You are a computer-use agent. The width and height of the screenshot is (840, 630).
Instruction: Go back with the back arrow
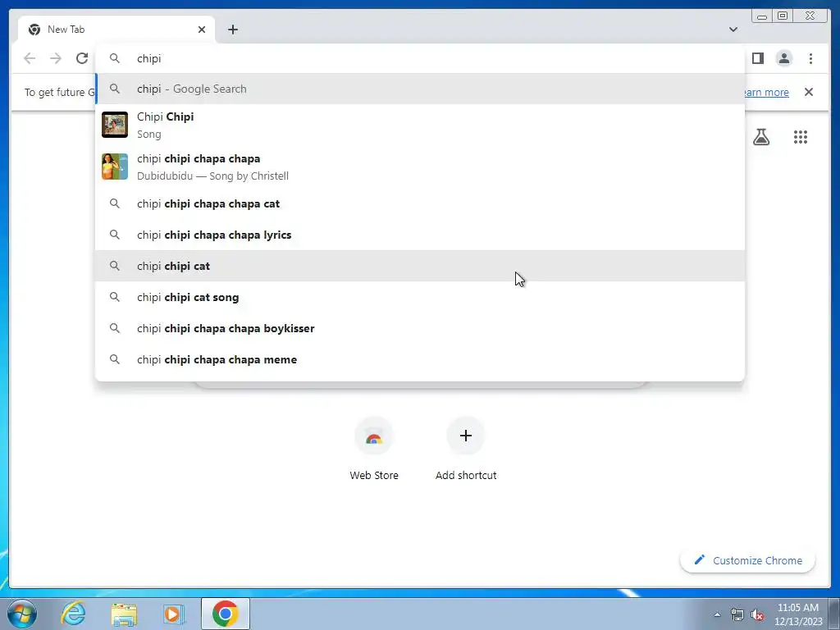point(30,58)
